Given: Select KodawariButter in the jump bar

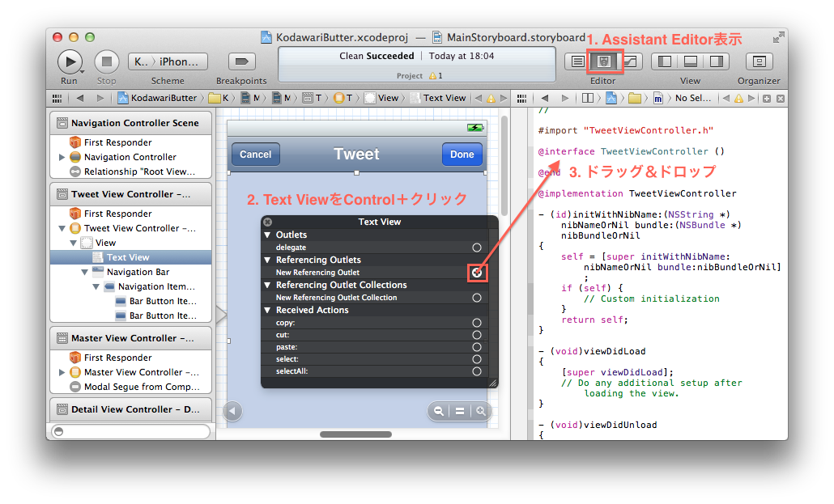Looking at the screenshot, I should pyautogui.click(x=157, y=98).
